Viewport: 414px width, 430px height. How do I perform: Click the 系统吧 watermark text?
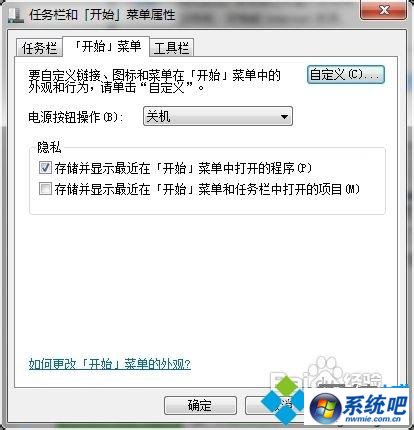pyautogui.click(x=375, y=406)
